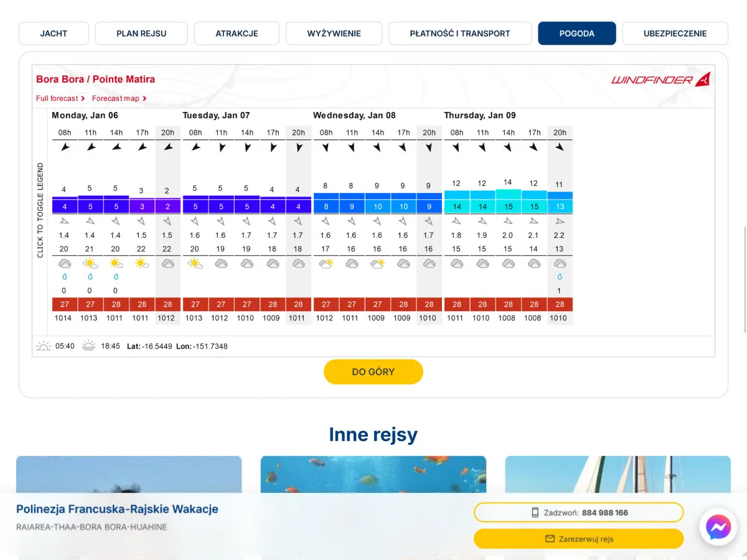Go to PŁATNOŚĆ I TRANSPORT tab
747x560 pixels.
[460, 34]
